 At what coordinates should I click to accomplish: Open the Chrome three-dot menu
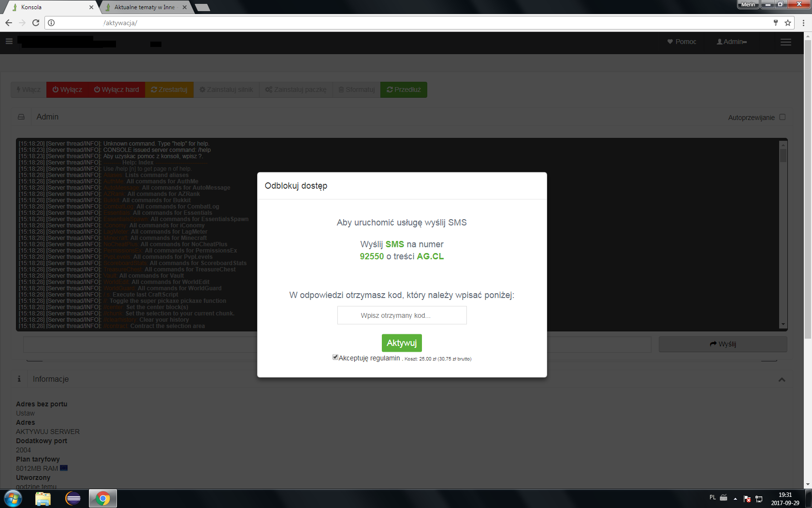(803, 23)
